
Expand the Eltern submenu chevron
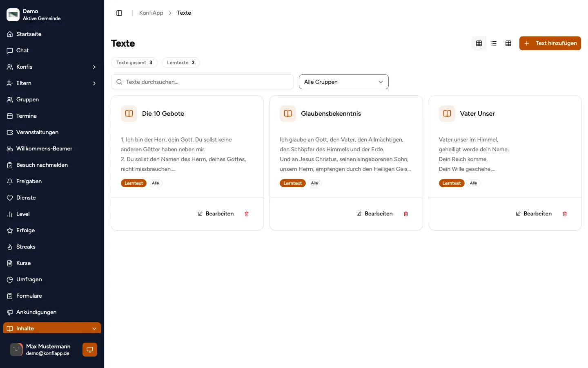pos(94,83)
